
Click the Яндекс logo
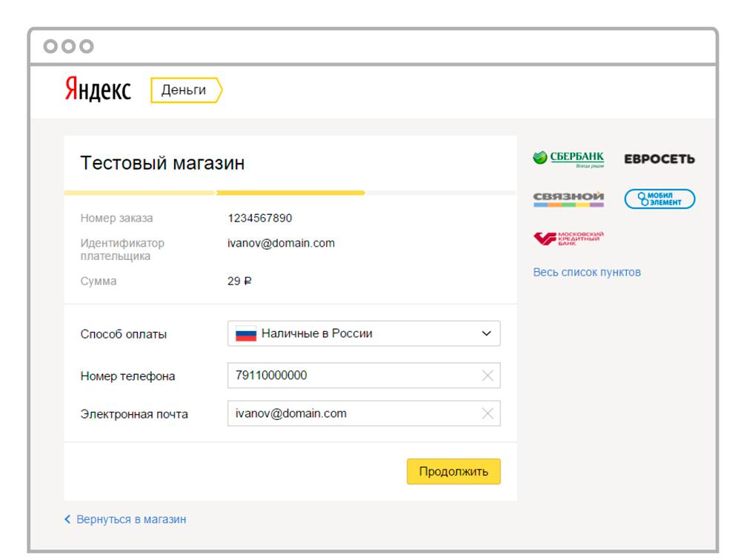pos(98,89)
